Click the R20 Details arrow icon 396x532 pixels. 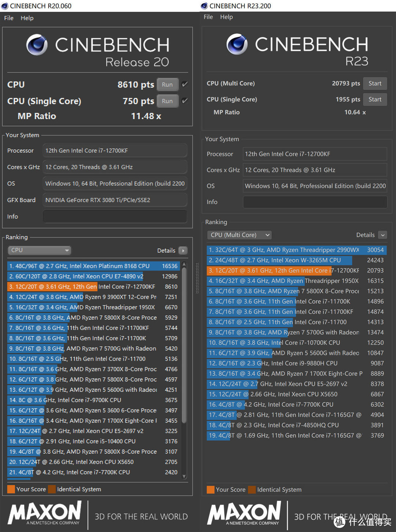coord(183,251)
